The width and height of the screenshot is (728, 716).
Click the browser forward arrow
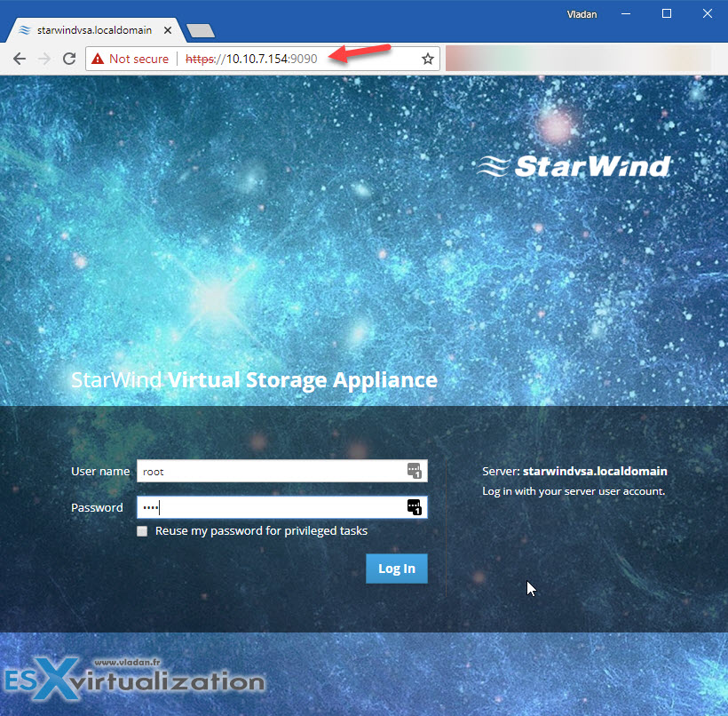coord(44,59)
